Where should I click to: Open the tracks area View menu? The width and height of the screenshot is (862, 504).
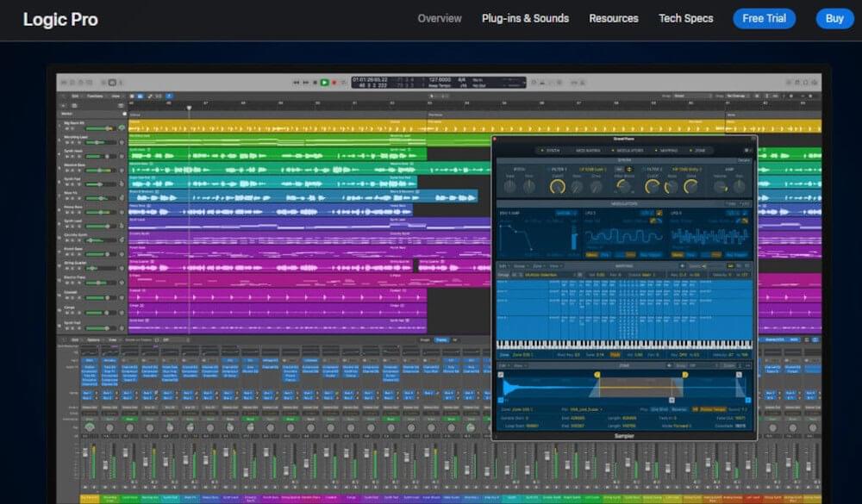(x=116, y=96)
